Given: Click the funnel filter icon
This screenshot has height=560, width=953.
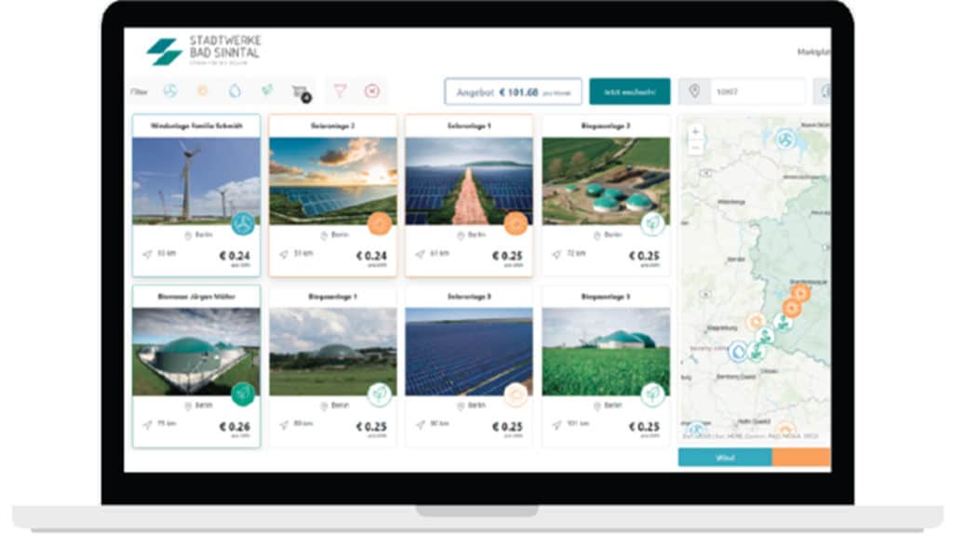Looking at the screenshot, I should coord(340,91).
